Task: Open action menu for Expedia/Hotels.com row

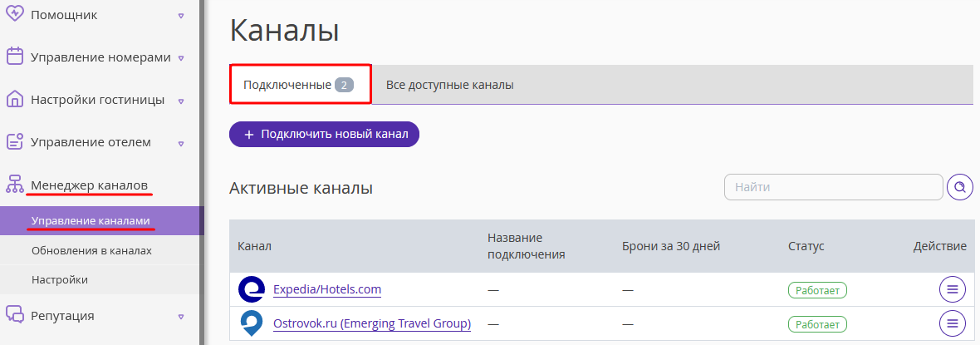Action: 952,289
